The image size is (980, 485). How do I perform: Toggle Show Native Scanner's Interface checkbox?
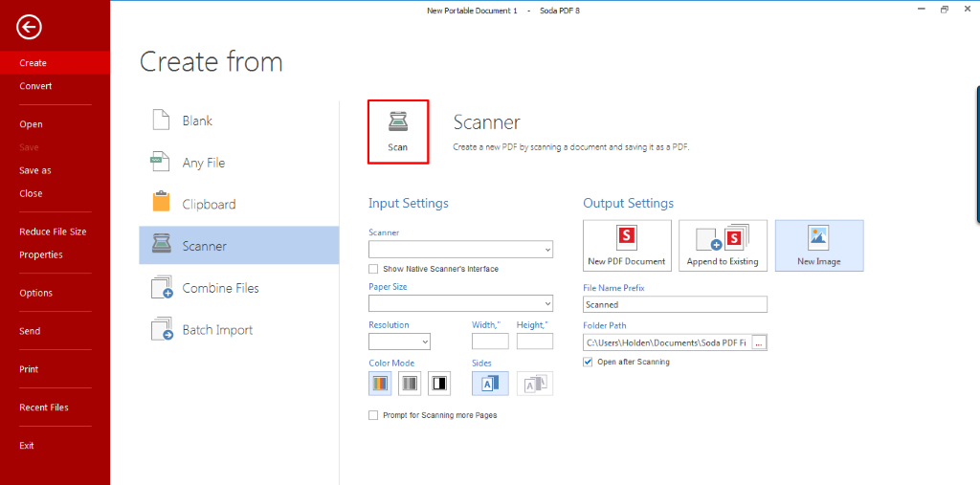coord(373,269)
